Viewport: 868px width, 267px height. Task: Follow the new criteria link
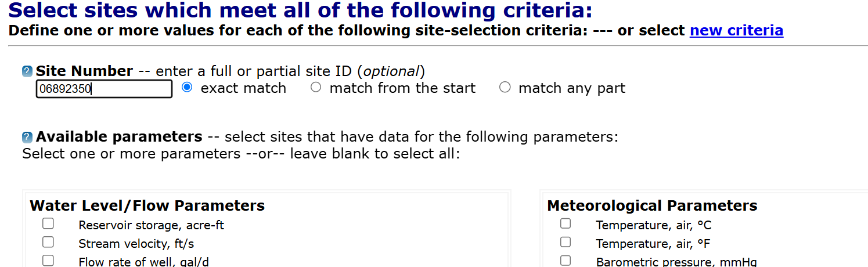(736, 30)
